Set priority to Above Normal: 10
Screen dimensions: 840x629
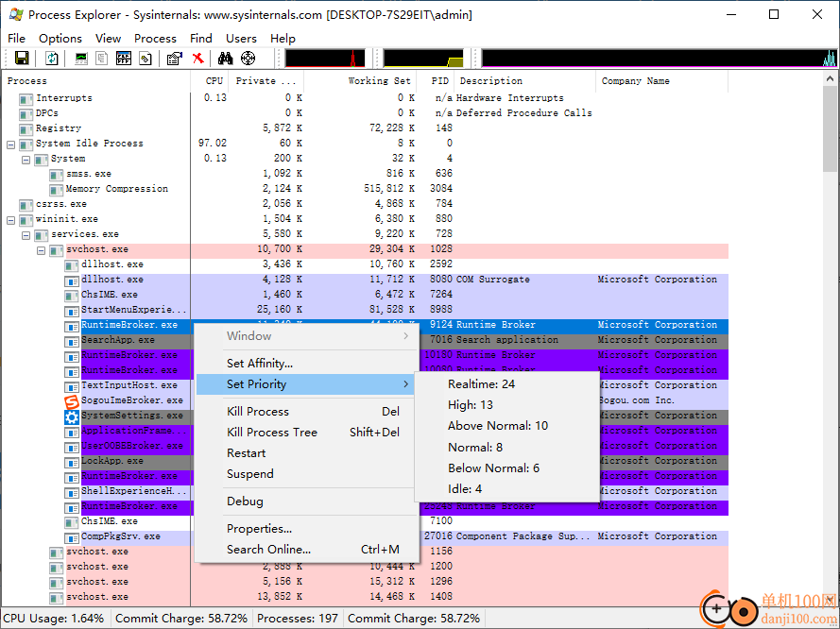click(506, 426)
